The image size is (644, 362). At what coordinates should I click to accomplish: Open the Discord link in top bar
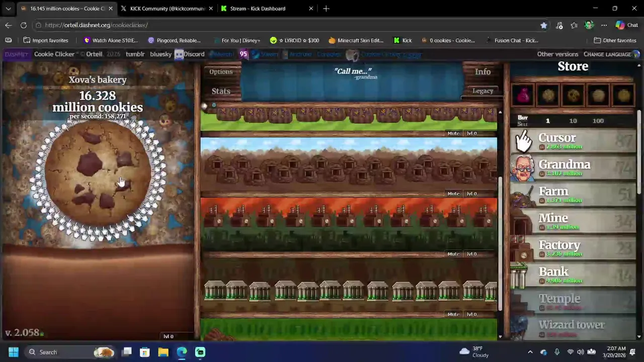190,54
